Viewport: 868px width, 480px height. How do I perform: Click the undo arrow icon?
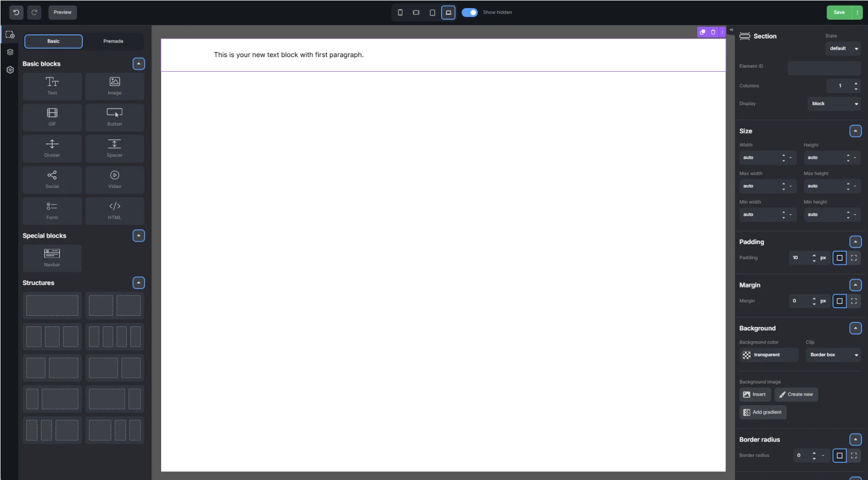click(16, 12)
